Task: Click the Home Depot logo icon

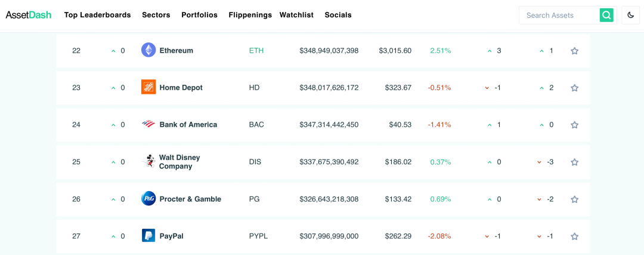Action: pyautogui.click(x=148, y=87)
